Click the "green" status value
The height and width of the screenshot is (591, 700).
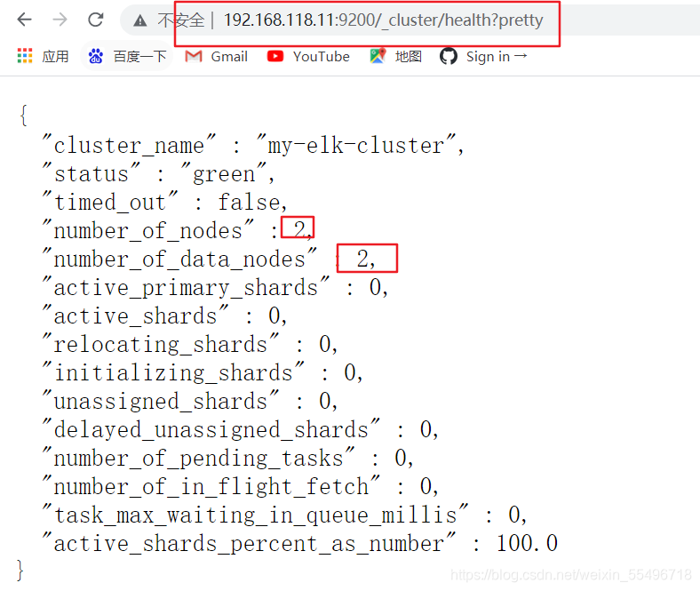[x=224, y=173]
